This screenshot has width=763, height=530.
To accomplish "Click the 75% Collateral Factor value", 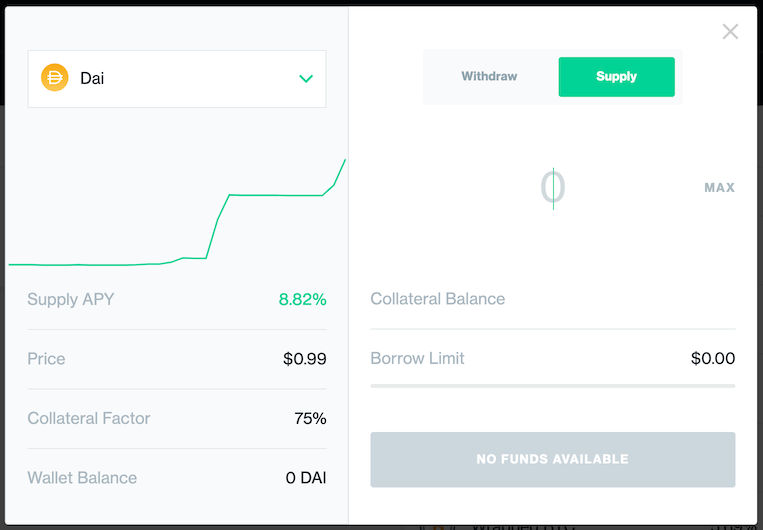I will click(x=310, y=419).
